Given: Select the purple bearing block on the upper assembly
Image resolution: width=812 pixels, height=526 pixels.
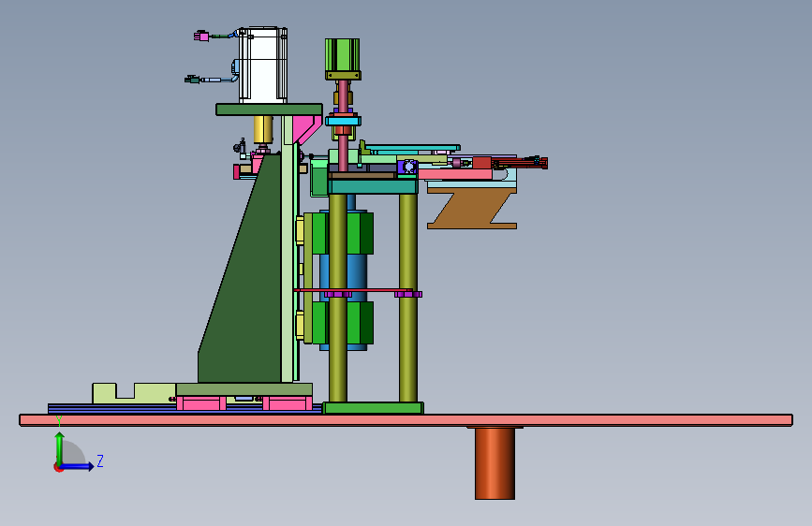Looking at the screenshot, I should 407,168.
